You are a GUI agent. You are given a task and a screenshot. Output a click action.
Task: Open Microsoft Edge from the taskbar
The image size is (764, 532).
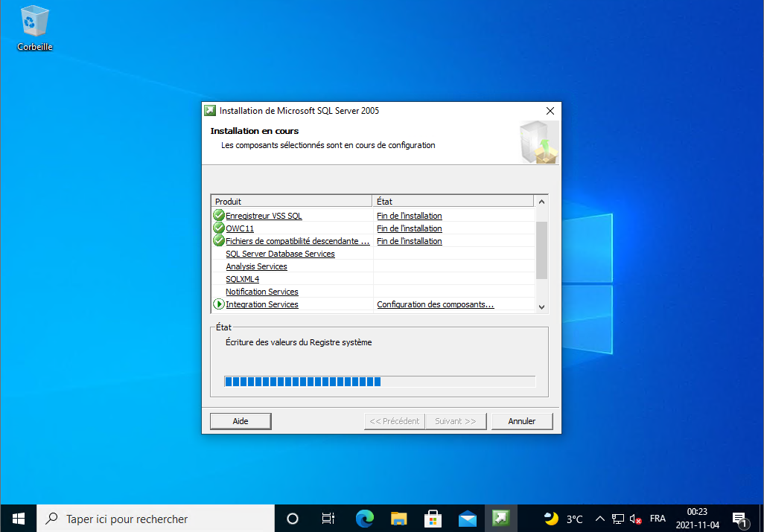[x=364, y=519]
